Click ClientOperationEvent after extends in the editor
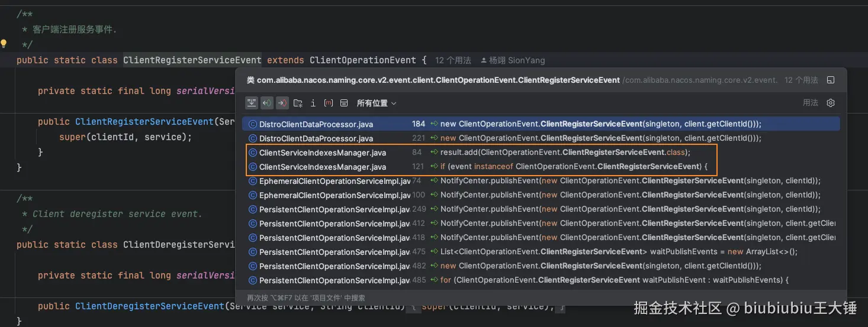This screenshot has height=327, width=868. (x=363, y=60)
